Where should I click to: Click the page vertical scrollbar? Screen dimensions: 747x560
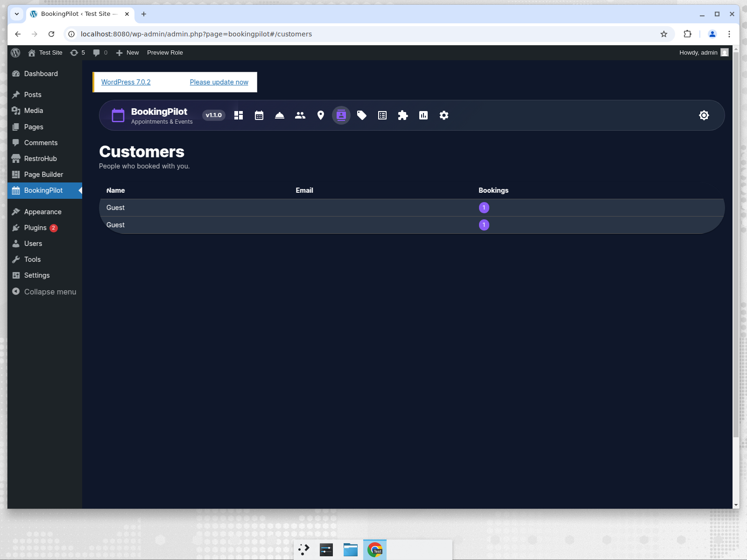point(736,244)
